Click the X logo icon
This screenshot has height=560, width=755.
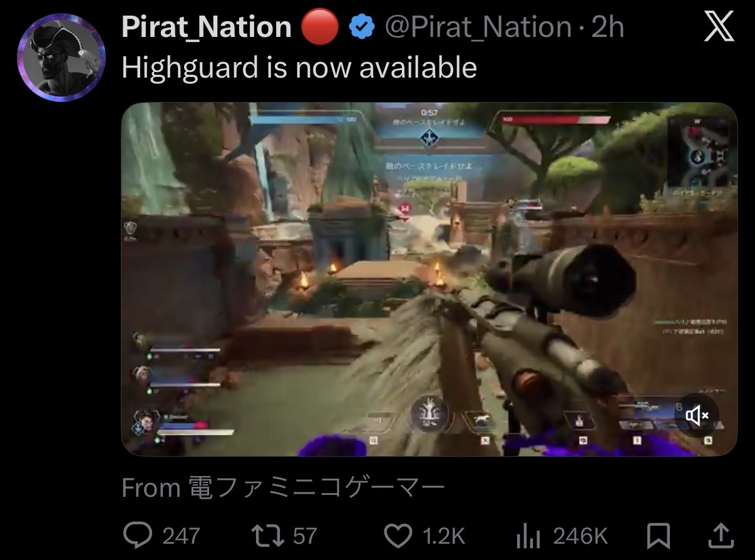[x=719, y=27]
